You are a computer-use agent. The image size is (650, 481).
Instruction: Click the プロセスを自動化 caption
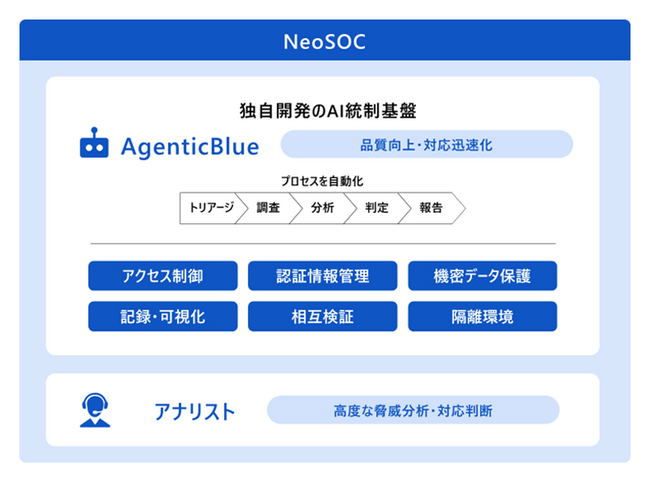click(322, 181)
